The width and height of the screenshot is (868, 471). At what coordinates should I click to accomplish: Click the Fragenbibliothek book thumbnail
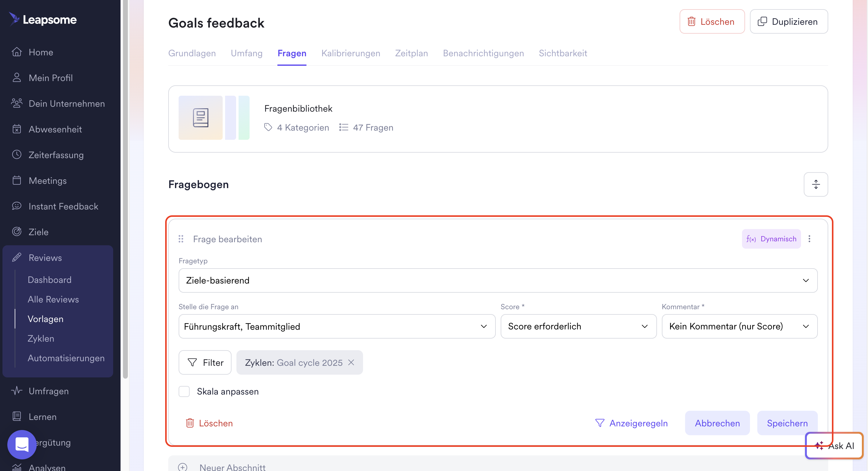[x=201, y=117]
